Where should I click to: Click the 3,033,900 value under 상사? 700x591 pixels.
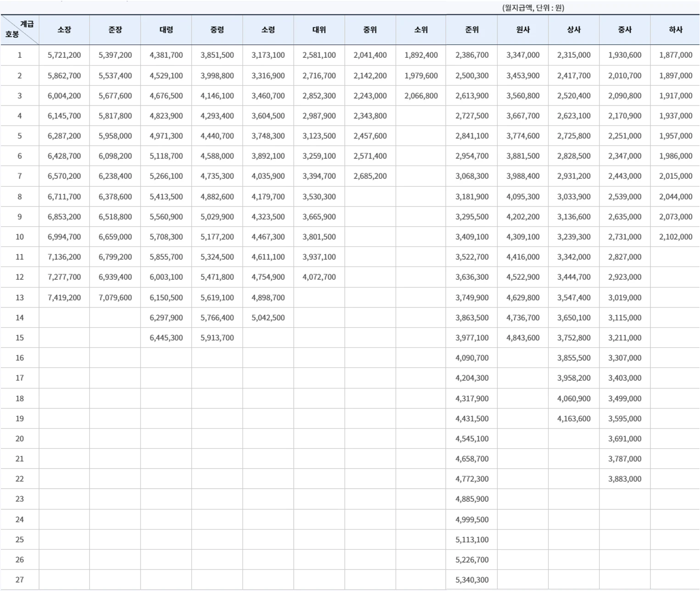pos(574,197)
